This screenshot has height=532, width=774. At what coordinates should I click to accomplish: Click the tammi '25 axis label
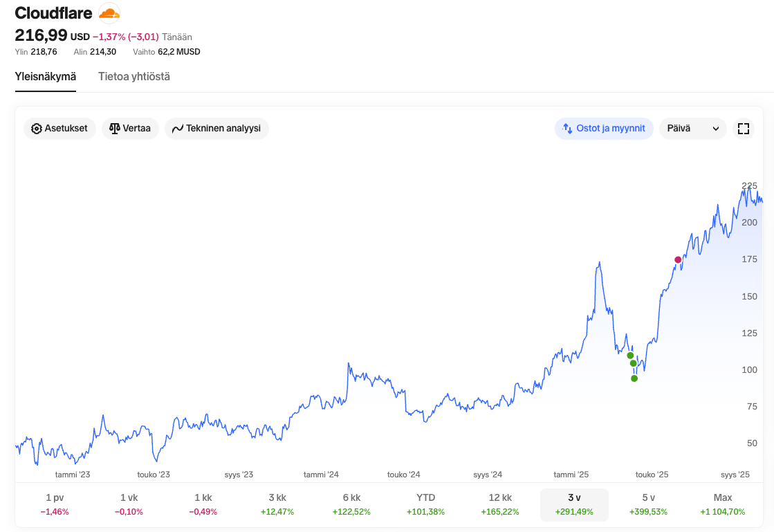(571, 475)
